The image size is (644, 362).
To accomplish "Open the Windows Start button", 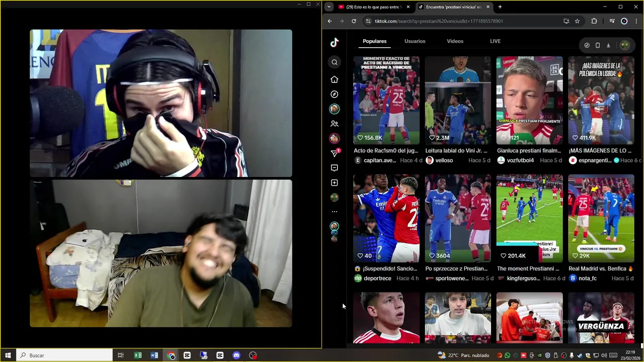I will (x=8, y=355).
